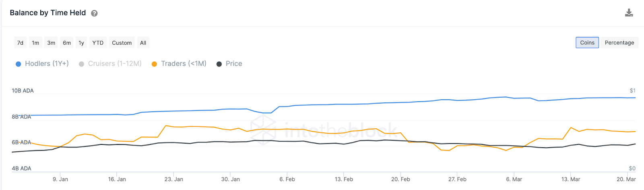
Task: Hide the Traders (<1M) series
Action: (x=184, y=64)
